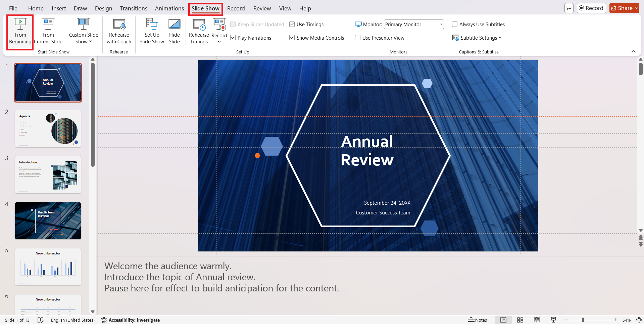The width and height of the screenshot is (644, 324).
Task: Click in the speaker notes pane text
Action: (x=221, y=277)
